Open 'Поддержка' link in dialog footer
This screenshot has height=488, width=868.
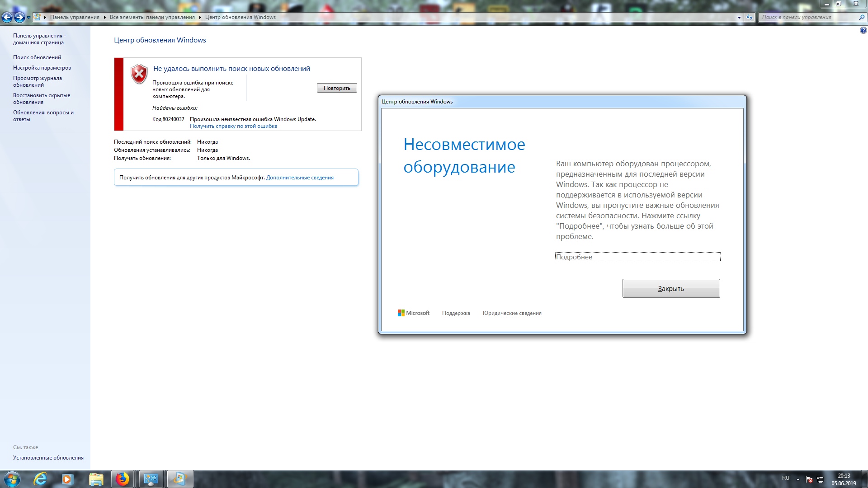coord(456,313)
